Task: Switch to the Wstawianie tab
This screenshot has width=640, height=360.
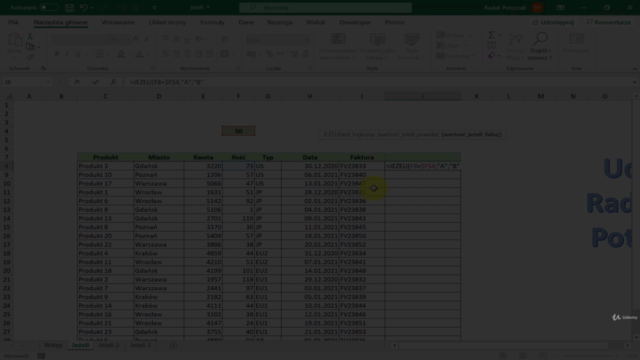Action: click(x=118, y=22)
